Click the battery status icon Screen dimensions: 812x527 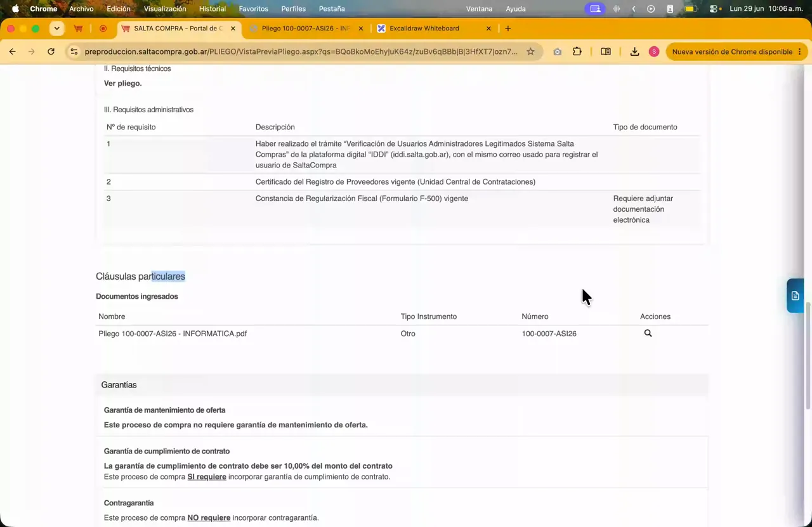[x=690, y=9]
